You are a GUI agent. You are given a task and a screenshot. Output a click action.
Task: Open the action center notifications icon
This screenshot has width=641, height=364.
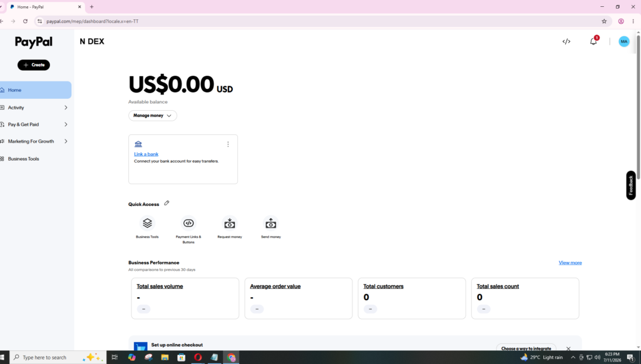pyautogui.click(x=630, y=358)
